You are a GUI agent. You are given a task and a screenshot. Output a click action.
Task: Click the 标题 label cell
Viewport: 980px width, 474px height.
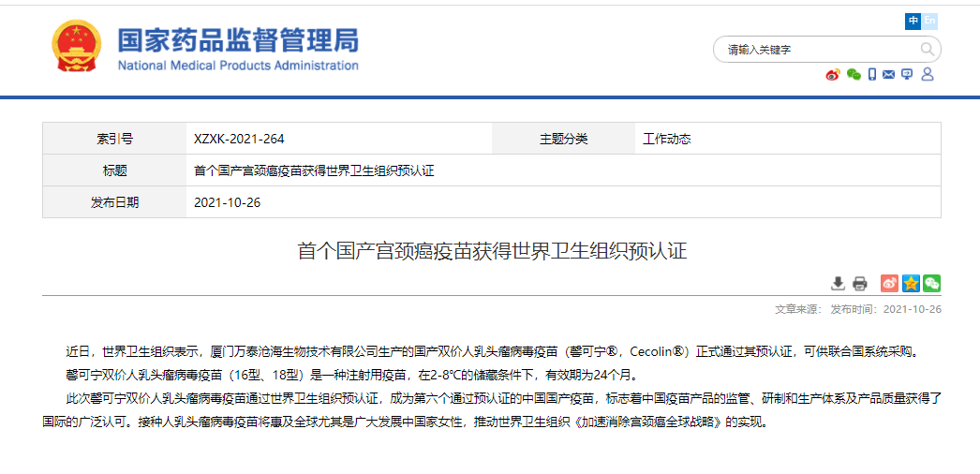114,170
